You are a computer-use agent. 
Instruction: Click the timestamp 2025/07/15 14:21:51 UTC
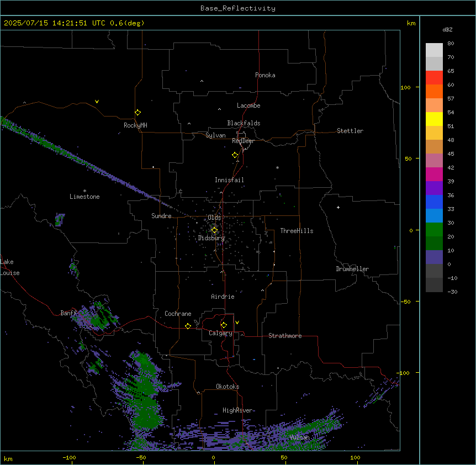click(55, 23)
